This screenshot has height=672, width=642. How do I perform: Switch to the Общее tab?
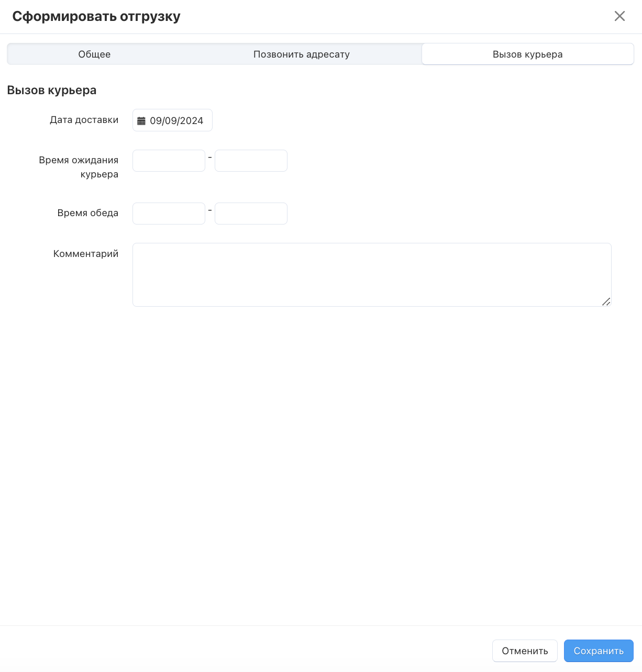[94, 54]
